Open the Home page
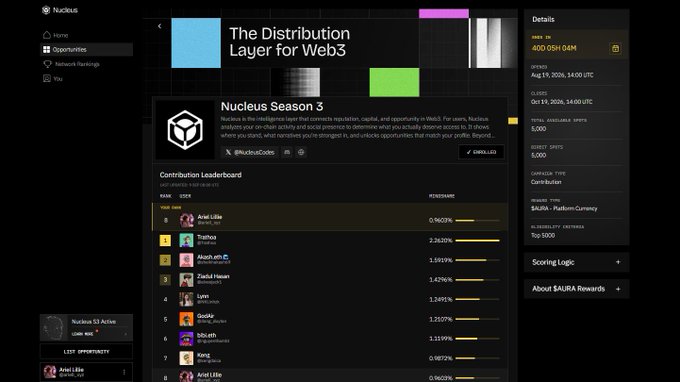The height and width of the screenshot is (382, 680). 86,35
